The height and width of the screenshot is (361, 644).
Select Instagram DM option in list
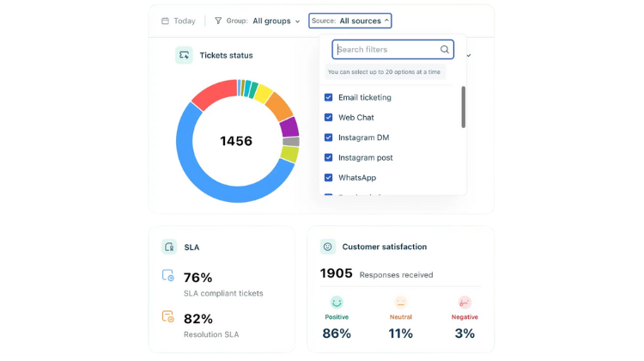[363, 138]
